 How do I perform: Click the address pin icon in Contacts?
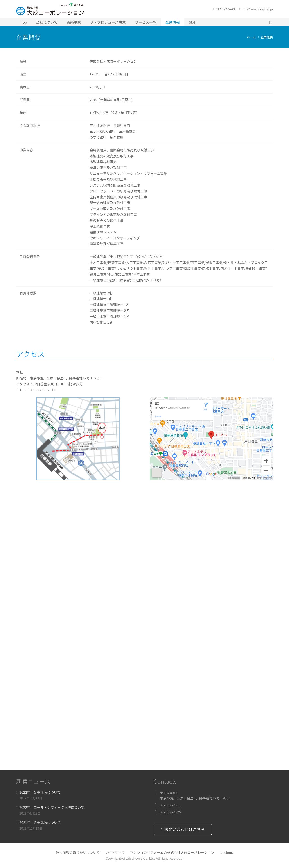[x=156, y=793]
